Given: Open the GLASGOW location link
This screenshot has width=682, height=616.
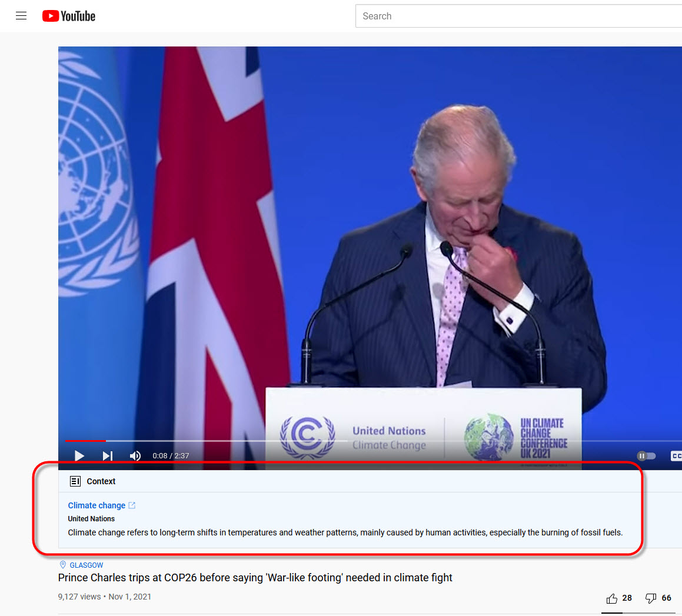Looking at the screenshot, I should 86,565.
